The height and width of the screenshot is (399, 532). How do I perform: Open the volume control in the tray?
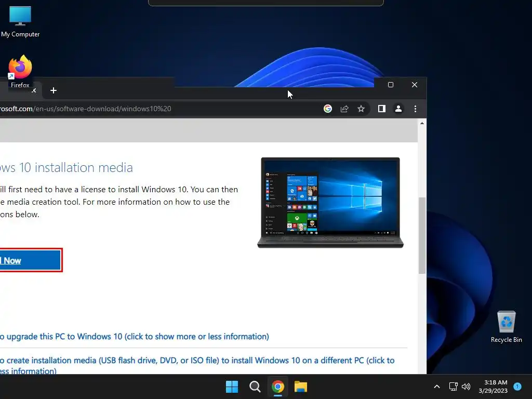(x=466, y=387)
